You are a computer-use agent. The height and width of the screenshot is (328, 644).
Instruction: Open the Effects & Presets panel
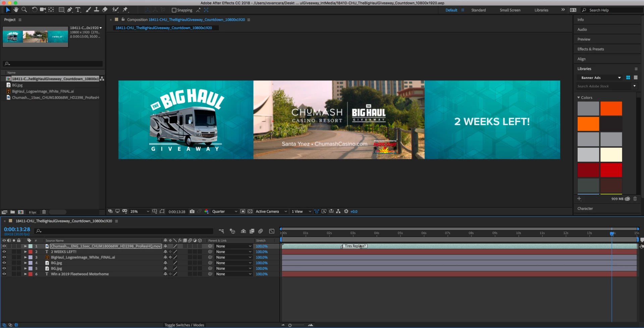coord(591,49)
